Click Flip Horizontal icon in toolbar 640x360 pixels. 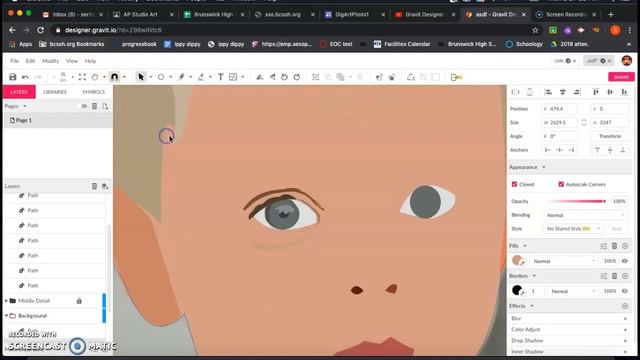pos(260,77)
